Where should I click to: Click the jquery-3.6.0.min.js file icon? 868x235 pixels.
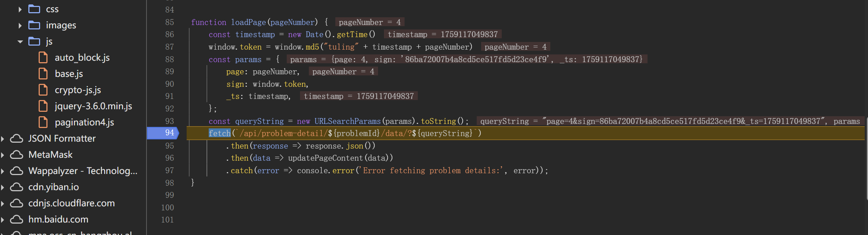[43, 106]
